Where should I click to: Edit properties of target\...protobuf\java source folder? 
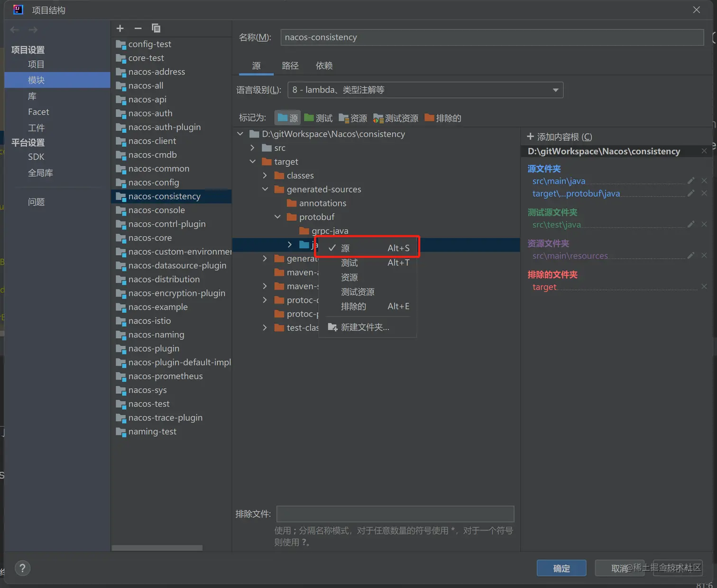click(691, 193)
